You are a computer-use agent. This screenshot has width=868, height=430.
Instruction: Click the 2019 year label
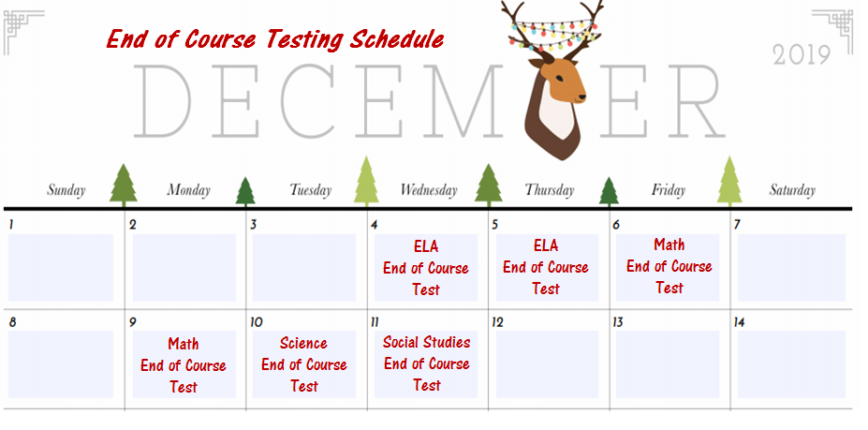(802, 55)
